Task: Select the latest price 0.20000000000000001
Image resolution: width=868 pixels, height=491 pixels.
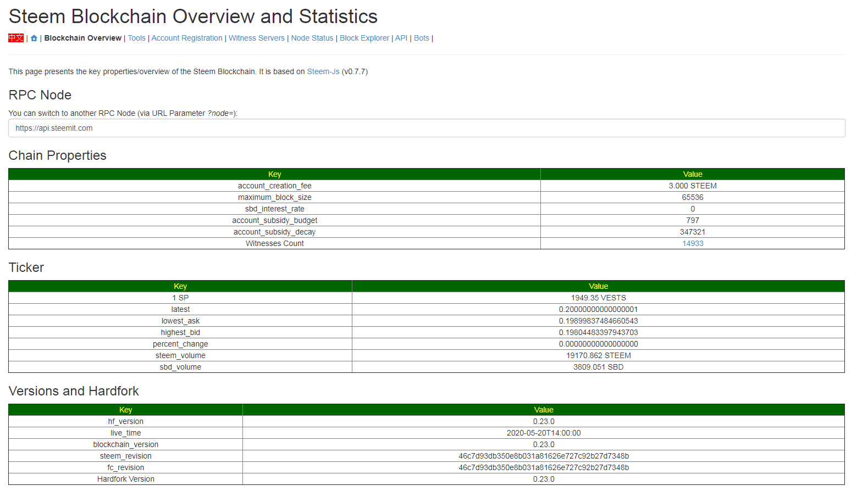Action: pyautogui.click(x=599, y=309)
